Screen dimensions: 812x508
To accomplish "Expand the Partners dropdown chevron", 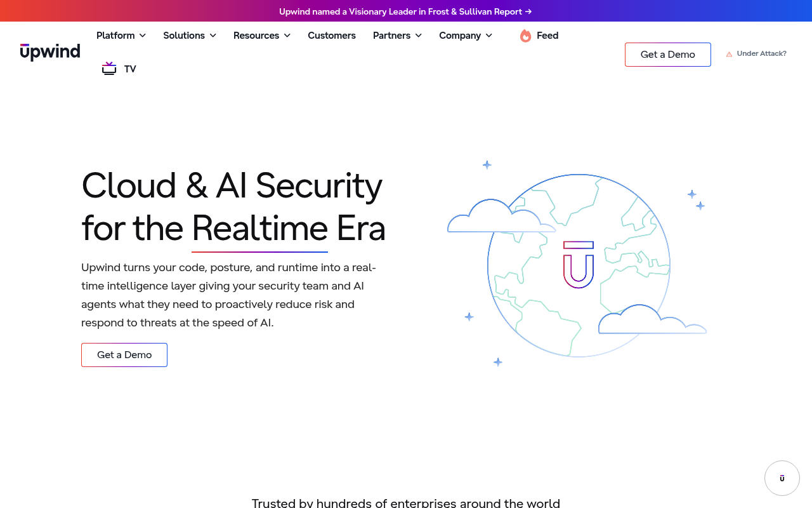I will (x=419, y=36).
